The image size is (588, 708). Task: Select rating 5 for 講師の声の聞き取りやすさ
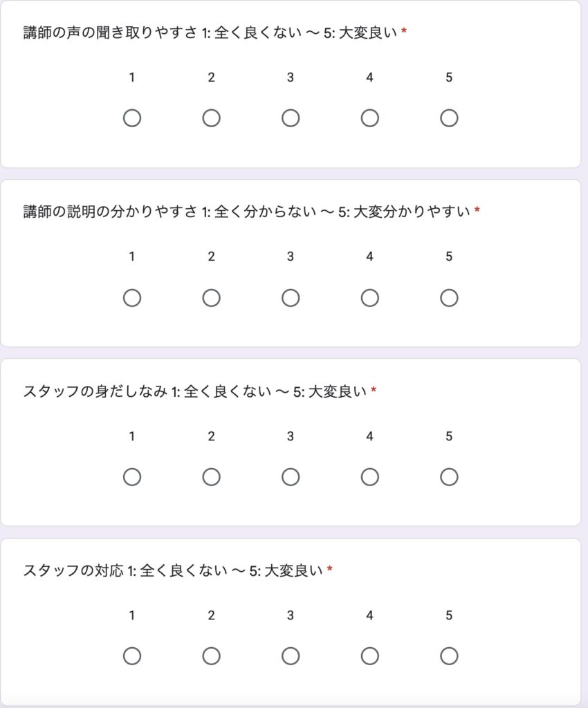[x=449, y=118]
